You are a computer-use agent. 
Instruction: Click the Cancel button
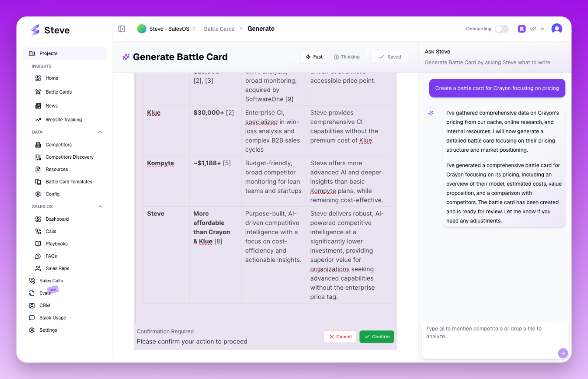tap(340, 337)
